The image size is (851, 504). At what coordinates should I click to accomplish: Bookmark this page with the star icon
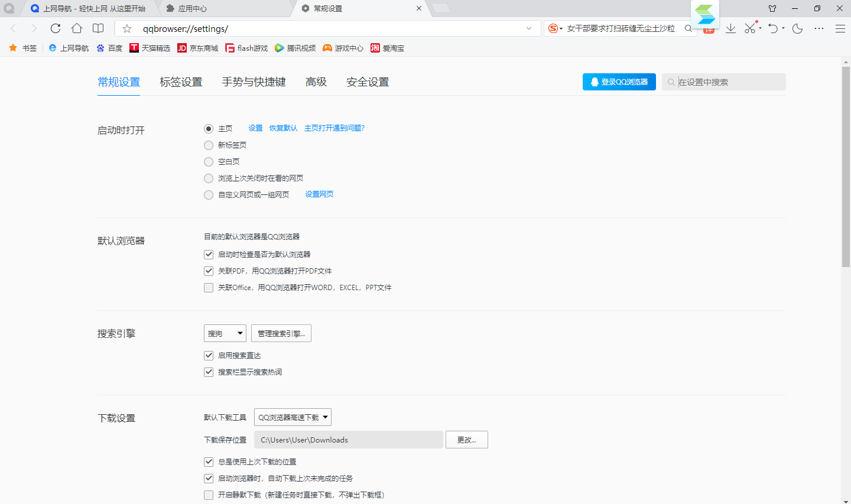point(127,28)
